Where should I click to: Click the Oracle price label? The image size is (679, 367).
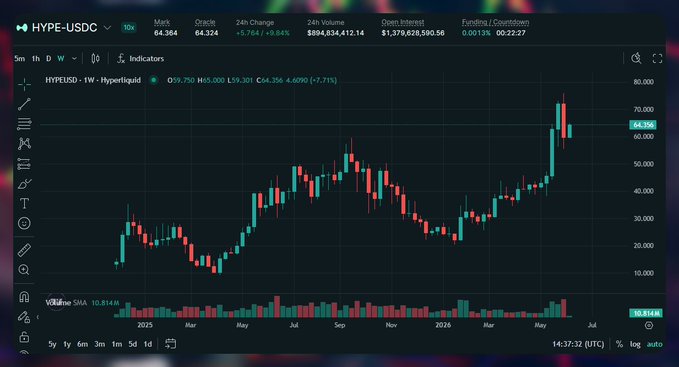[x=205, y=22]
